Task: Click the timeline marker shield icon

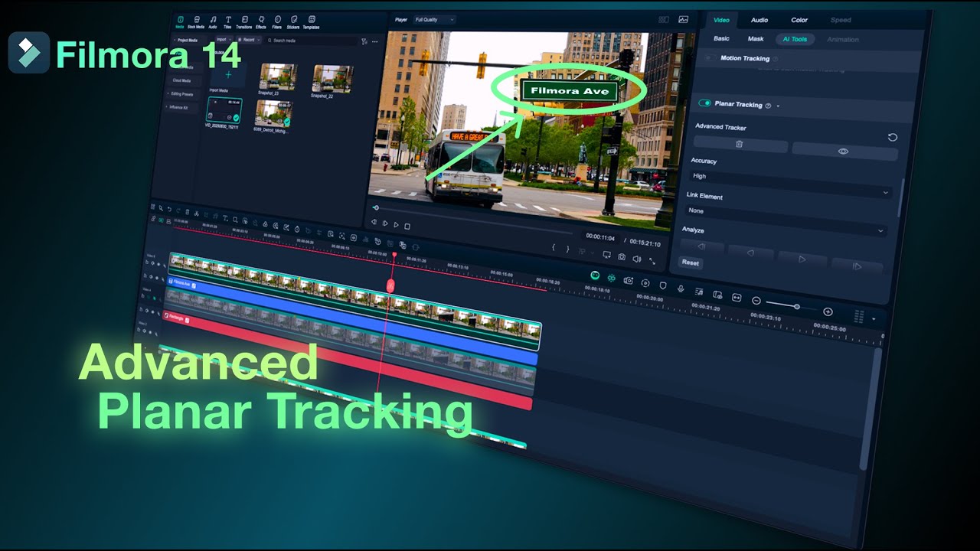Action: (663, 286)
